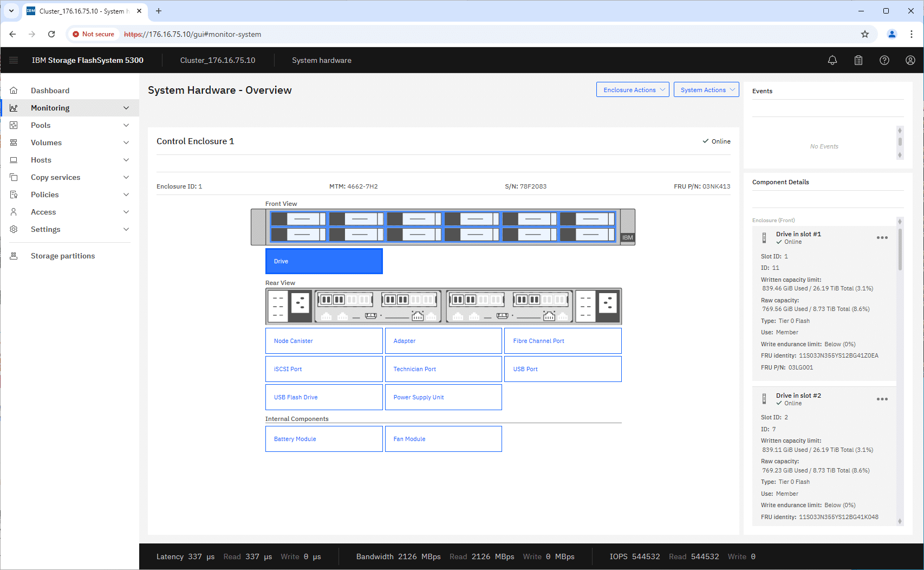Open the System Actions dropdown

pyautogui.click(x=706, y=90)
